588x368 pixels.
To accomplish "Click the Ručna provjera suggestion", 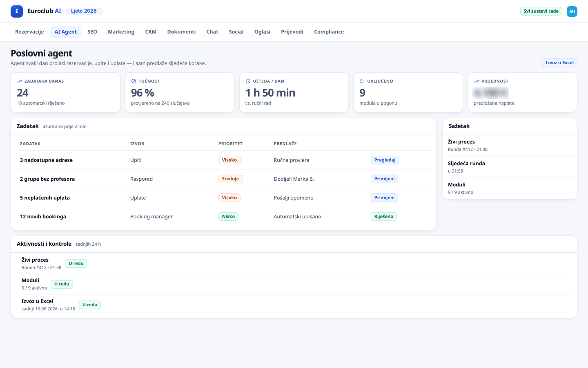I will [x=292, y=160].
